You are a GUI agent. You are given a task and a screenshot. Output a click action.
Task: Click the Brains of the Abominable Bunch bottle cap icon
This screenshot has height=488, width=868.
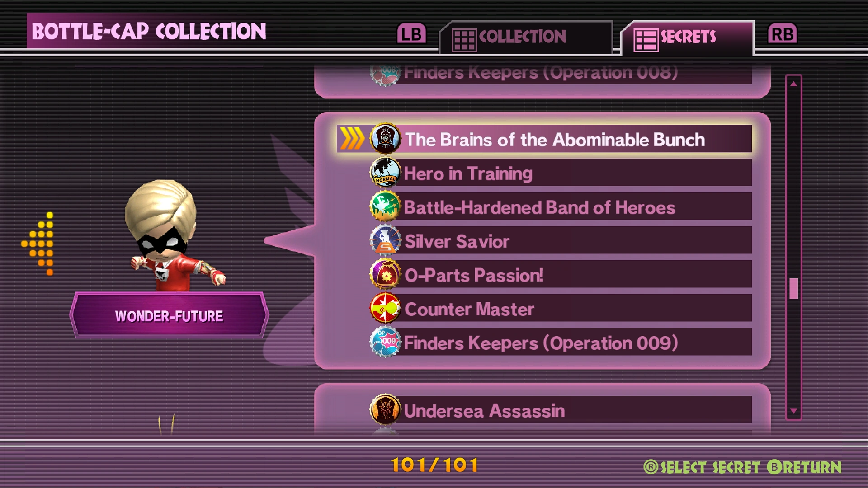pyautogui.click(x=385, y=139)
